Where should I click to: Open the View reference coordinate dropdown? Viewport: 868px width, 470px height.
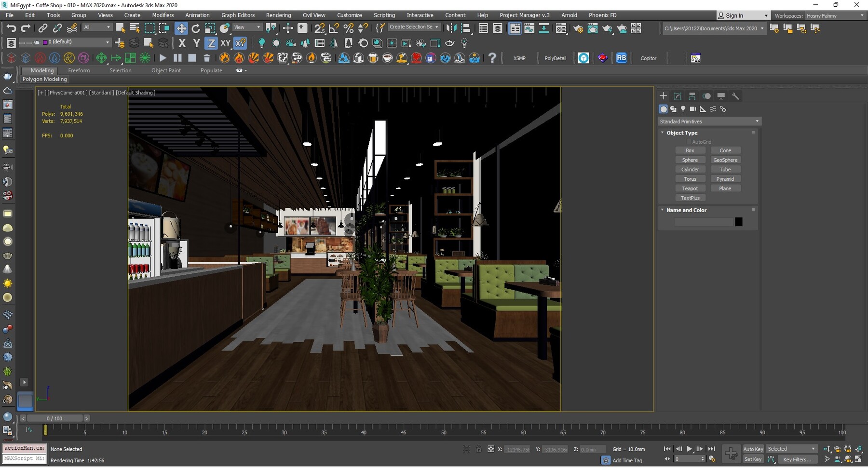tap(247, 27)
